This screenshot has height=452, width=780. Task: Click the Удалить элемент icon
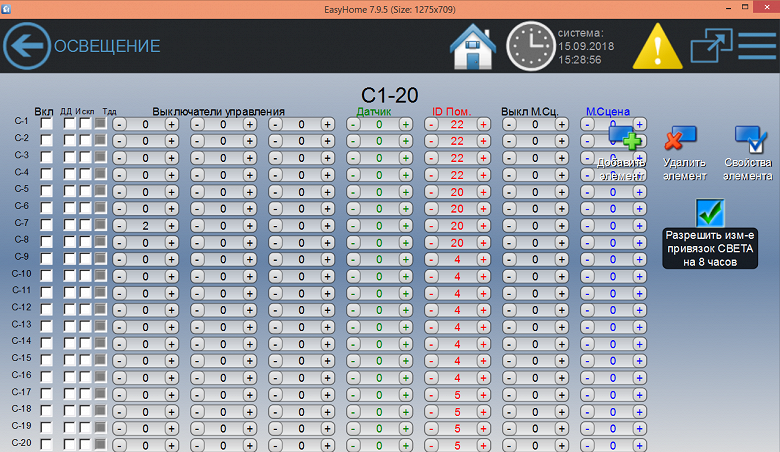coord(681,138)
